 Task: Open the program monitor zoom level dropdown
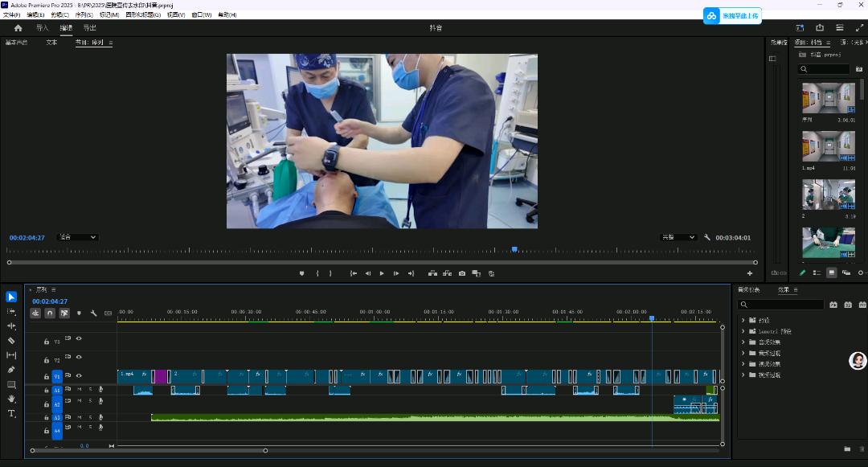(x=78, y=237)
